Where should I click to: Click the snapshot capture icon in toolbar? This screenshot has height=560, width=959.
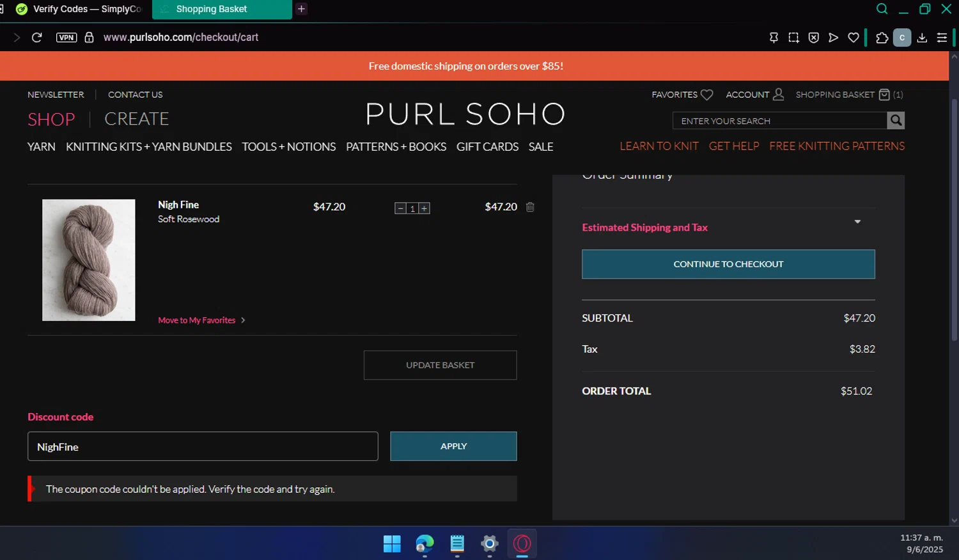coord(793,38)
